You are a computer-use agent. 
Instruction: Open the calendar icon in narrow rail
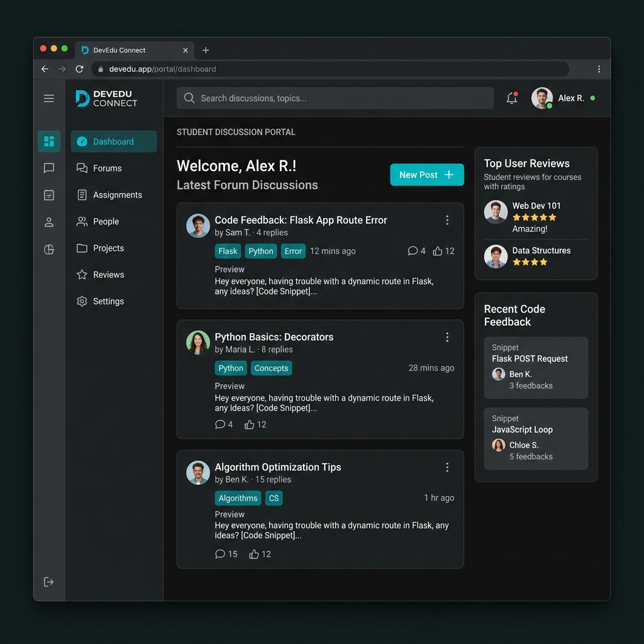coord(49,195)
